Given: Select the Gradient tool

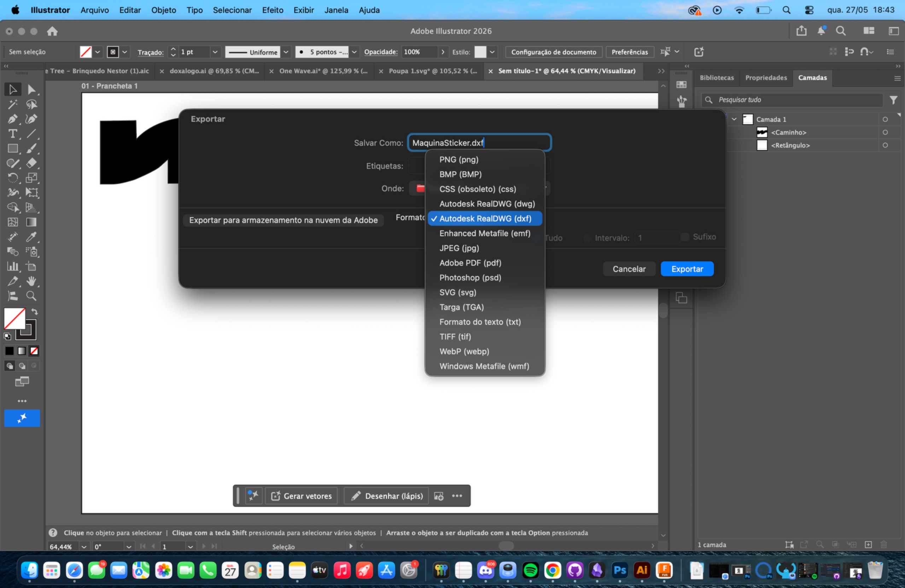Looking at the screenshot, I should (31, 222).
